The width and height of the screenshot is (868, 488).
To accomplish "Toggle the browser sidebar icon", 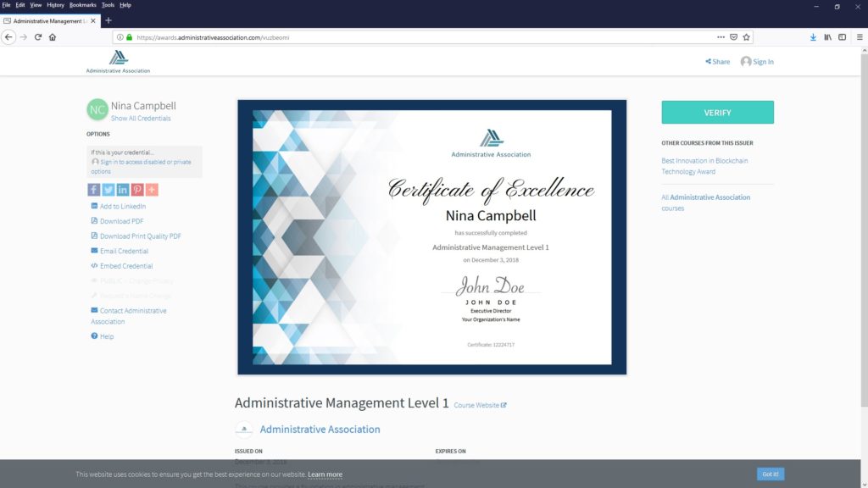I will (x=842, y=37).
